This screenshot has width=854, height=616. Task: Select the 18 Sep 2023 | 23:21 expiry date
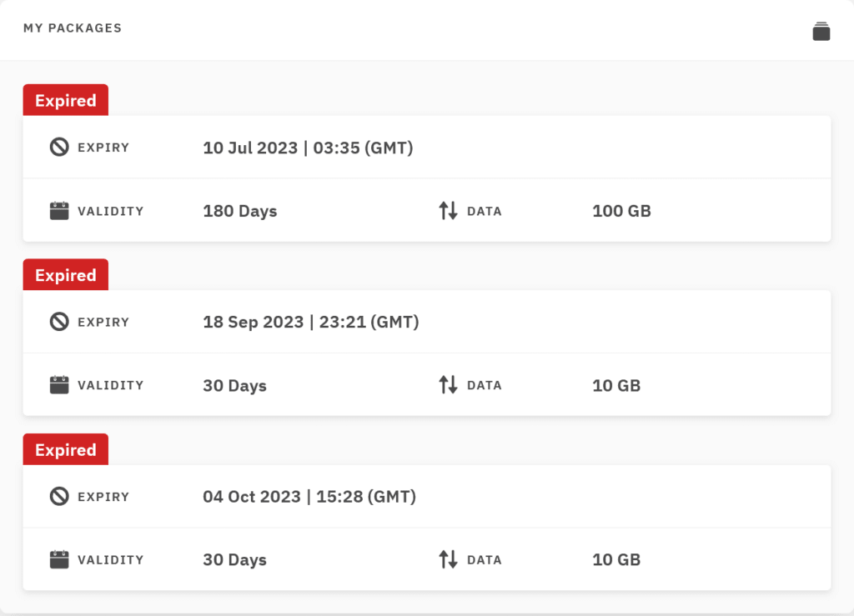[x=310, y=322]
